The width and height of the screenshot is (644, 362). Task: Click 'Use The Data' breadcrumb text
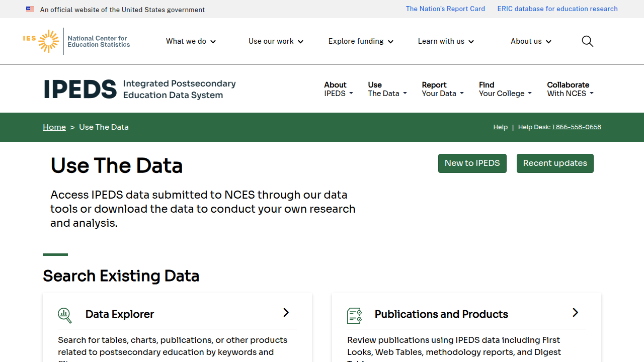point(104,127)
